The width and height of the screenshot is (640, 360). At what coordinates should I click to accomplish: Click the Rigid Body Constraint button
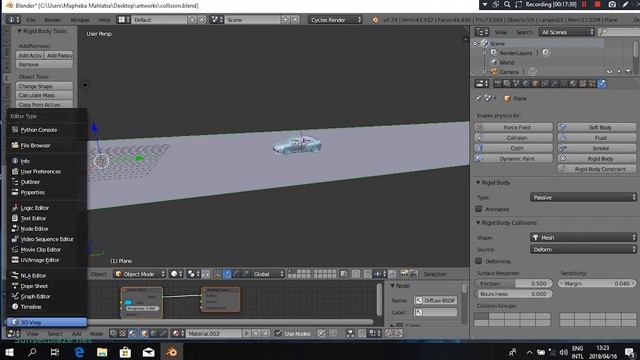[x=597, y=169]
